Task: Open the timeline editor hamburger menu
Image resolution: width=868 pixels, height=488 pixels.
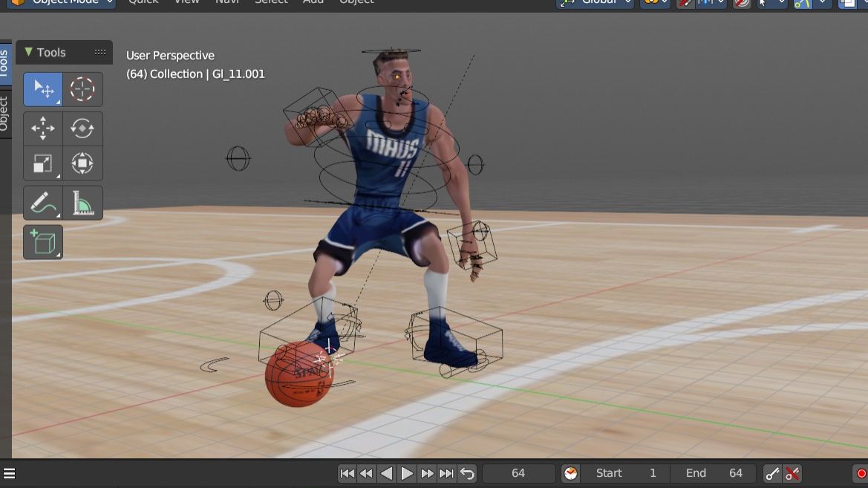Action: click(10, 473)
